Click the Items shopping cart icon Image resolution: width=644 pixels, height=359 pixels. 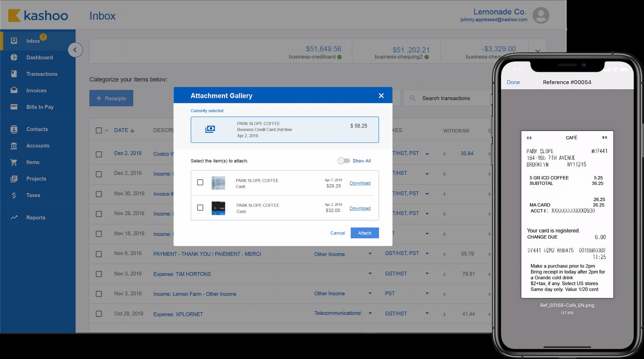pyautogui.click(x=14, y=162)
